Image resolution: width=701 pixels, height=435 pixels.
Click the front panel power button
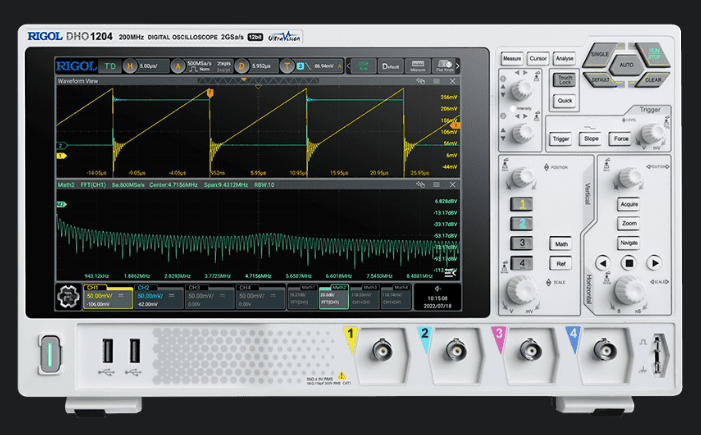click(50, 354)
